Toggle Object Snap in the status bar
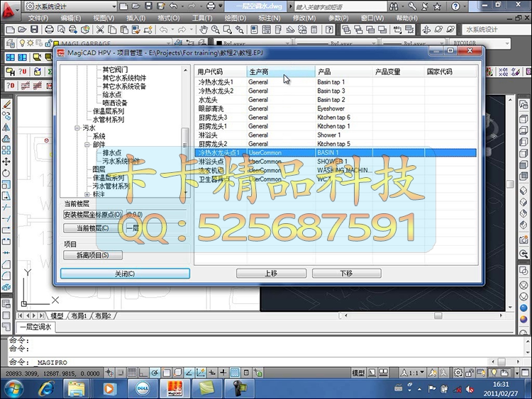Screen dimensions: 532x399 pyautogui.click(x=166, y=373)
